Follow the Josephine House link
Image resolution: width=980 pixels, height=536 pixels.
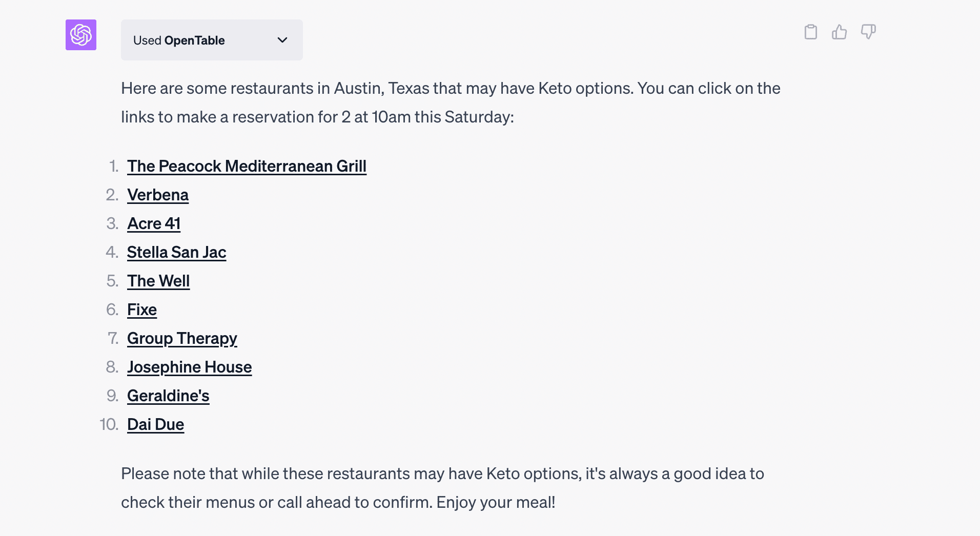tap(189, 367)
